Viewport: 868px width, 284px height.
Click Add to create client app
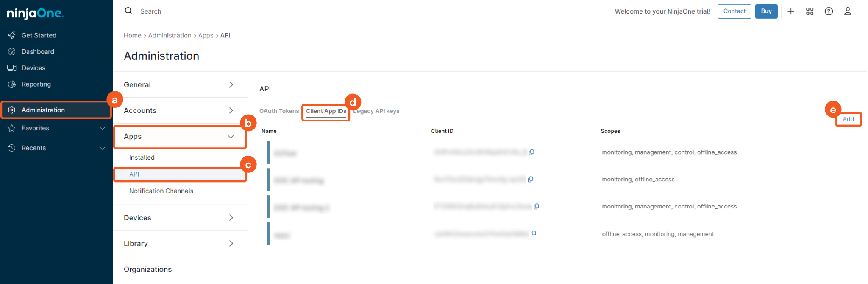849,119
